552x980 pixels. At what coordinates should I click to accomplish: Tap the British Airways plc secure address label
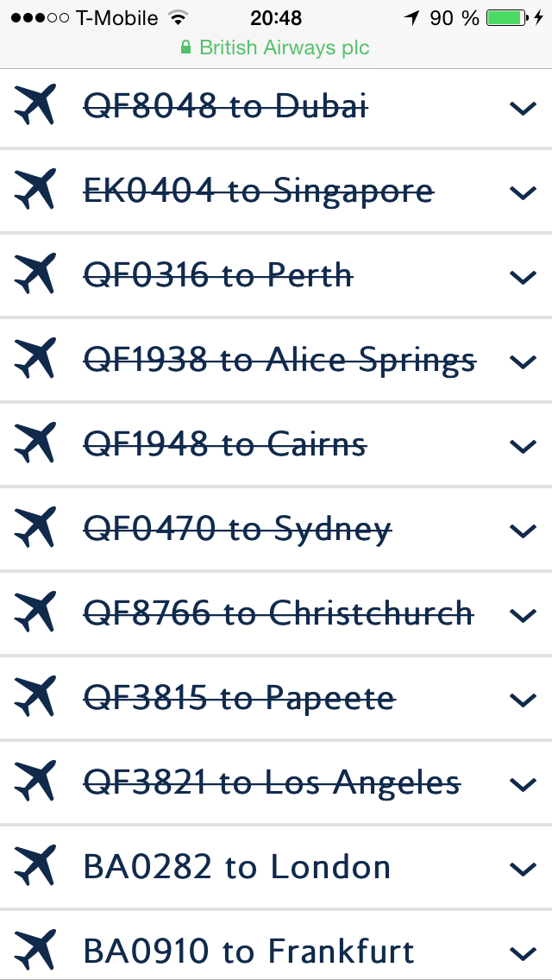(x=276, y=47)
